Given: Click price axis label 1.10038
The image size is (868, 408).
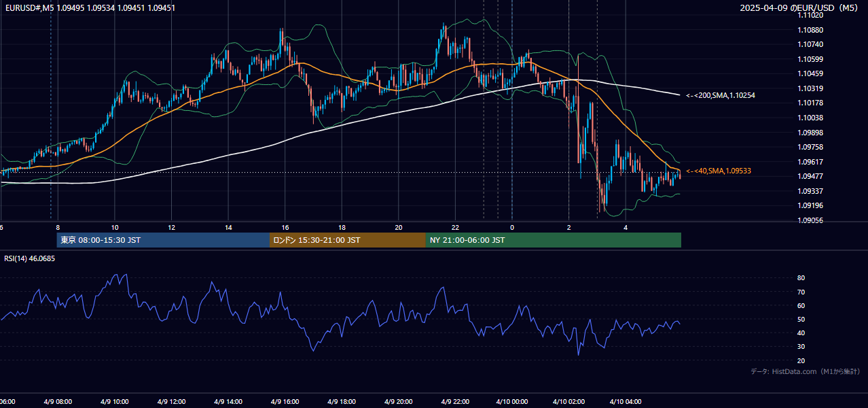Looking at the screenshot, I should coord(811,118).
